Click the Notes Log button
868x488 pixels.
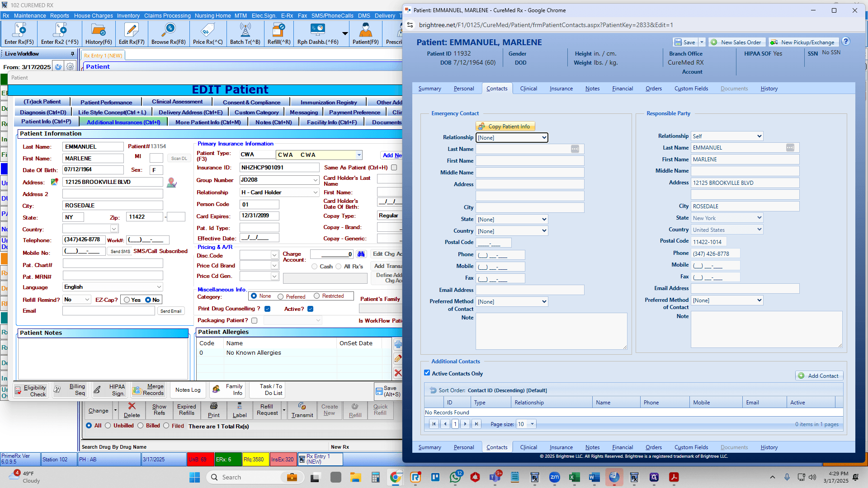[188, 390]
